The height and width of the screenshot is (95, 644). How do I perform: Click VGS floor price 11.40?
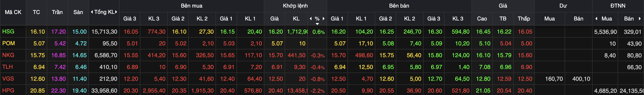tap(80, 79)
